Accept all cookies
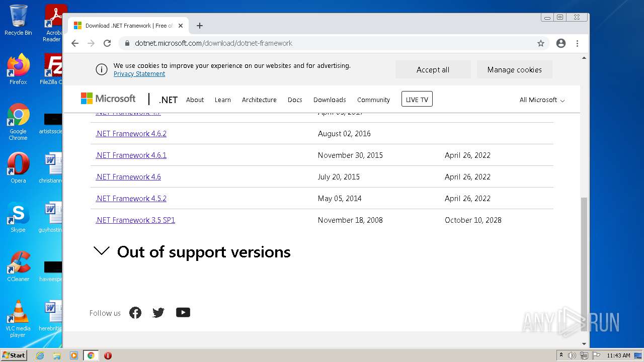644x362 pixels. 433,70
